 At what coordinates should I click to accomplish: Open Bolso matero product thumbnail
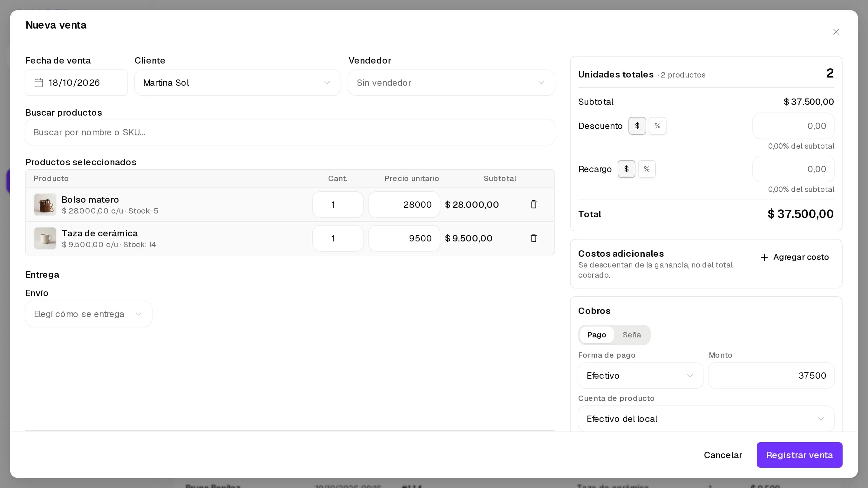click(x=45, y=205)
